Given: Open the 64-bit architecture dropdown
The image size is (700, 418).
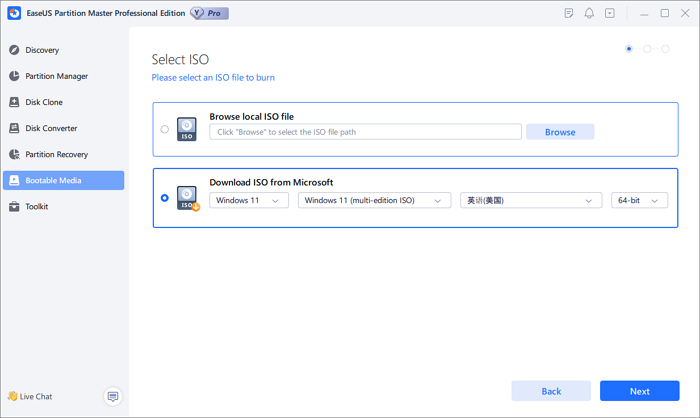Looking at the screenshot, I should point(639,201).
